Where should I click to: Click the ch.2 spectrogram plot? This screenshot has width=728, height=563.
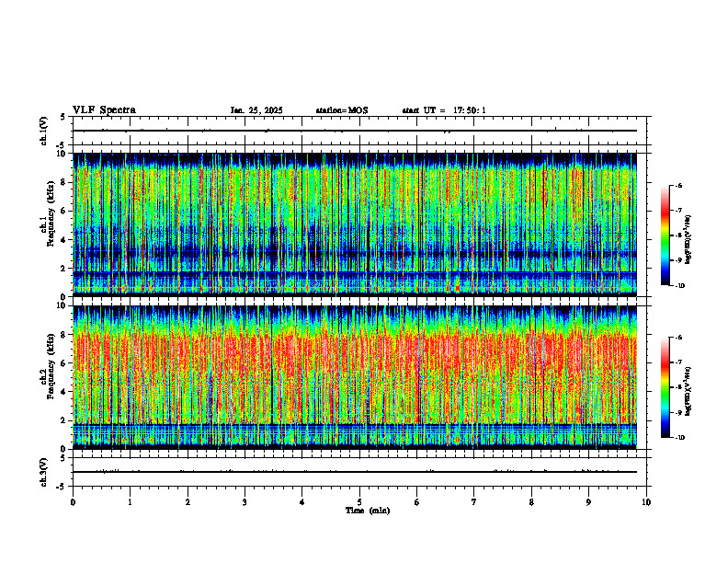[355, 377]
